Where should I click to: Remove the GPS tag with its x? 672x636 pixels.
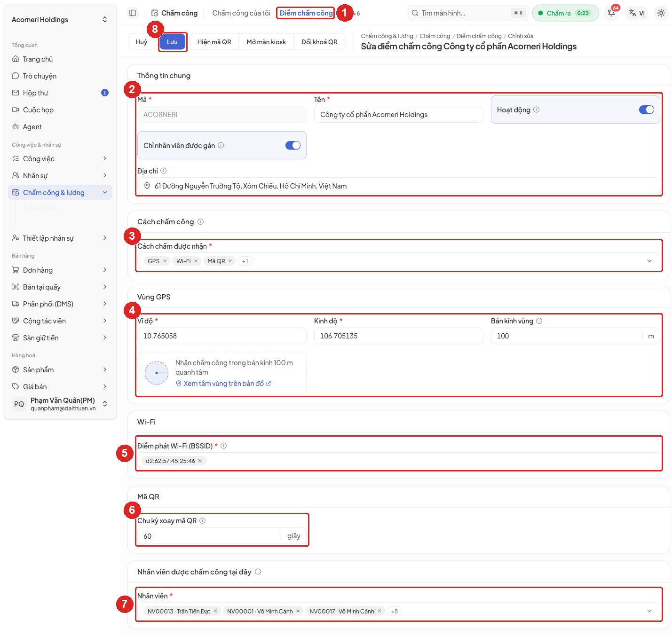[165, 261]
